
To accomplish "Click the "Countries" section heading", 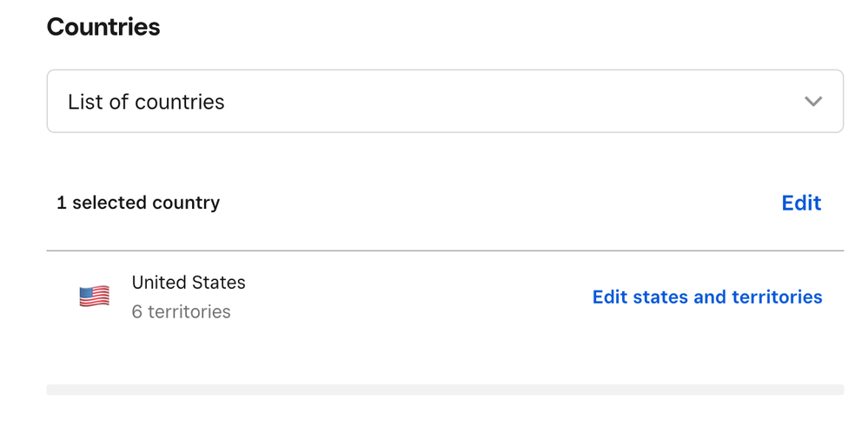I will (103, 27).
